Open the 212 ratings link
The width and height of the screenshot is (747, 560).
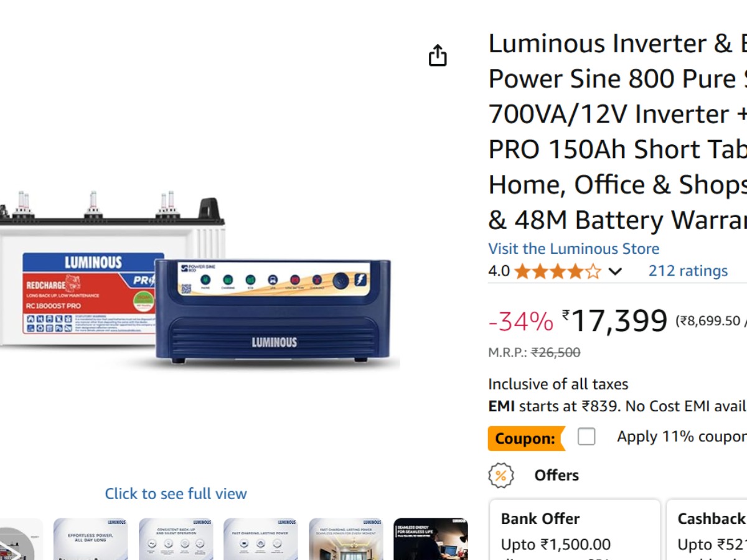pyautogui.click(x=688, y=271)
